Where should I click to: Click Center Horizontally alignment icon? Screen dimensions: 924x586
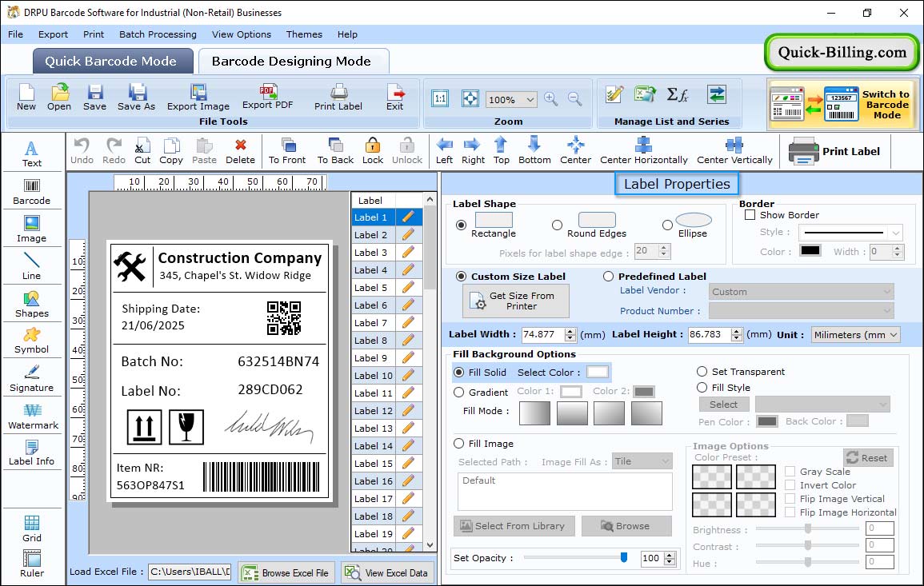[x=643, y=145]
